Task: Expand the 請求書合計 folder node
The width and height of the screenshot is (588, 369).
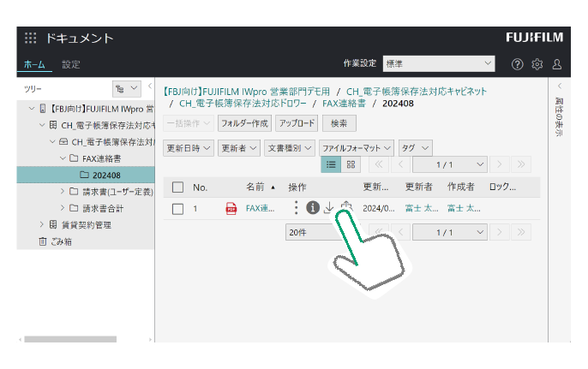Action: click(x=63, y=208)
